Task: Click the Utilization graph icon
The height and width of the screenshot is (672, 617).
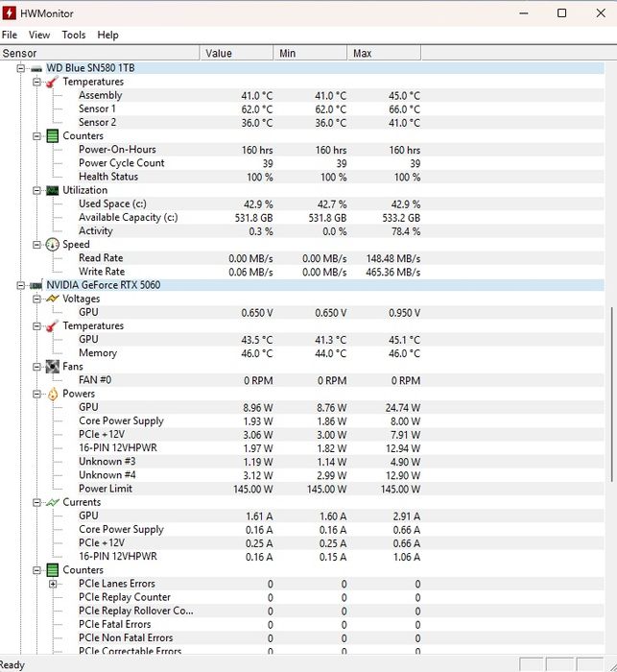Action: 52,191
